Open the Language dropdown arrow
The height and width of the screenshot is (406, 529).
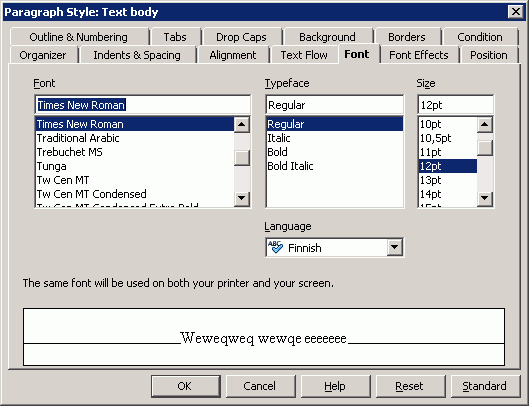tap(394, 247)
